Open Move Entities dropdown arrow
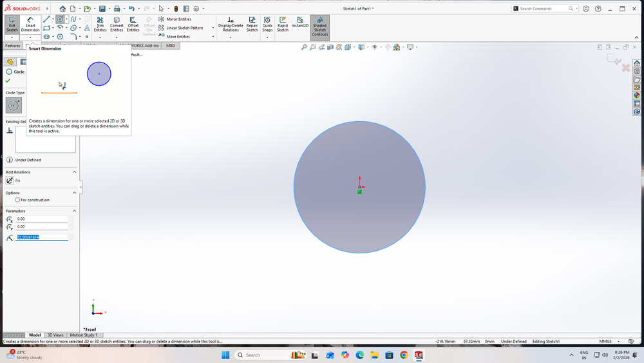The width and height of the screenshot is (644, 363). click(x=213, y=37)
